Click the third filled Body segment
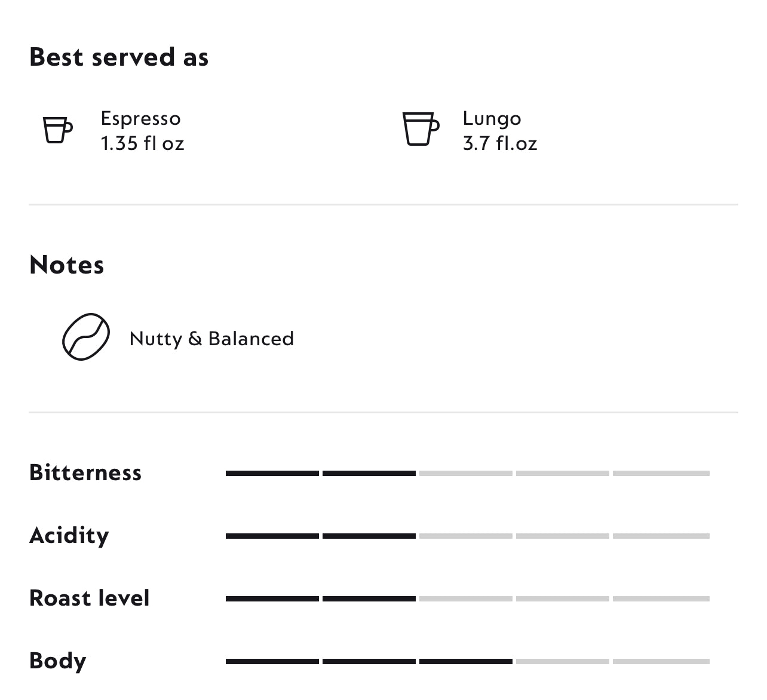The height and width of the screenshot is (700, 767). pyautogui.click(x=466, y=661)
